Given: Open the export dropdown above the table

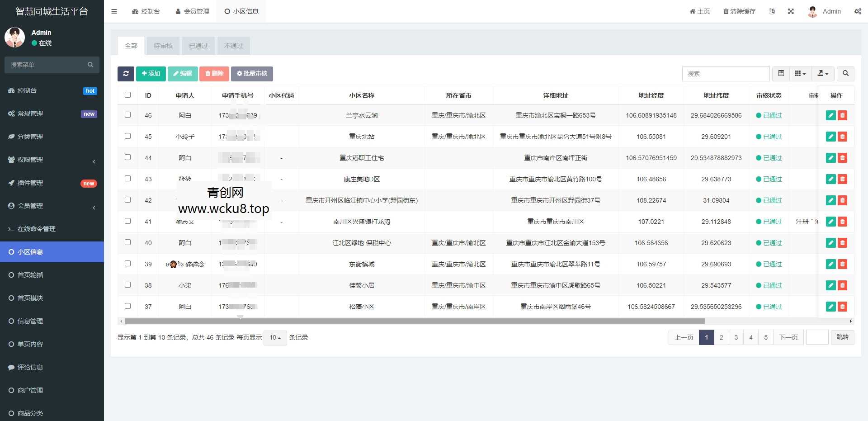Looking at the screenshot, I should (x=823, y=74).
